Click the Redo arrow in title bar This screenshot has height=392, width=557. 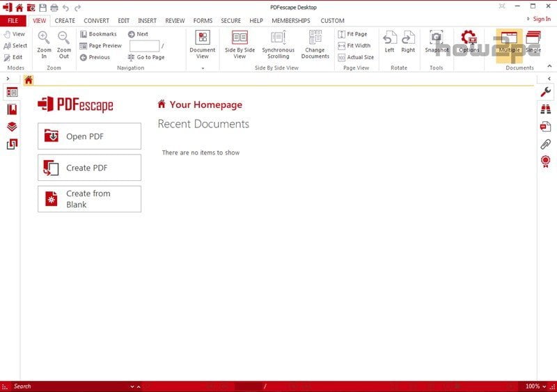(x=77, y=8)
